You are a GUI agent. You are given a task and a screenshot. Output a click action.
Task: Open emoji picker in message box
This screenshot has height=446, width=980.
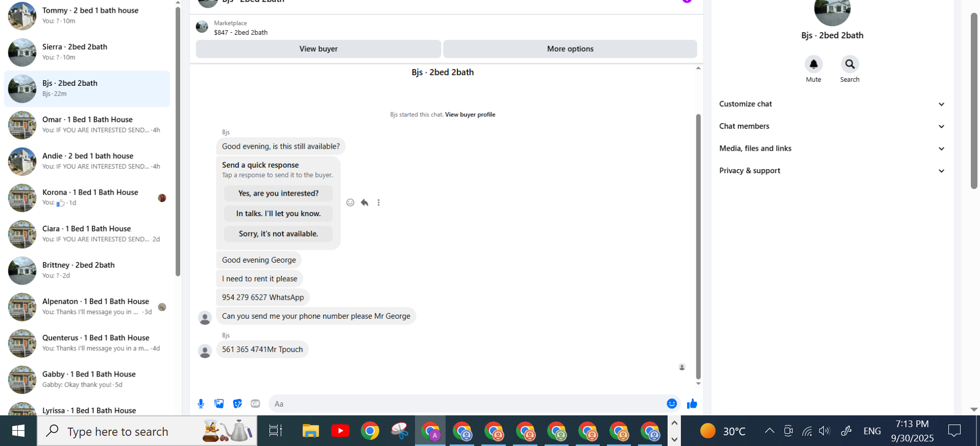point(672,404)
